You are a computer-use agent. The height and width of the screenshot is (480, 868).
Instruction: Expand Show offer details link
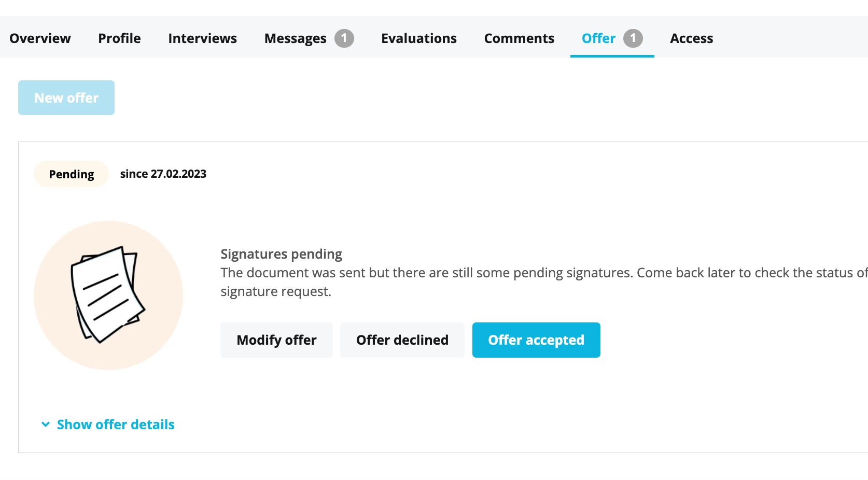(115, 425)
